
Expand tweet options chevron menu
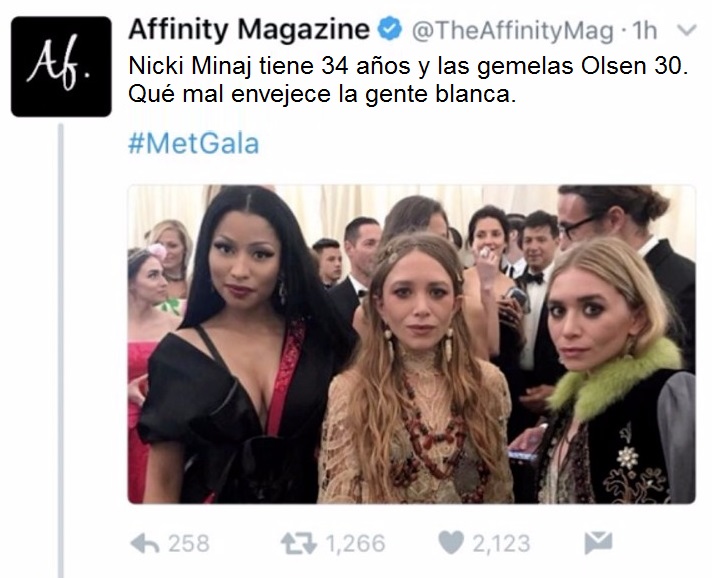point(687,30)
